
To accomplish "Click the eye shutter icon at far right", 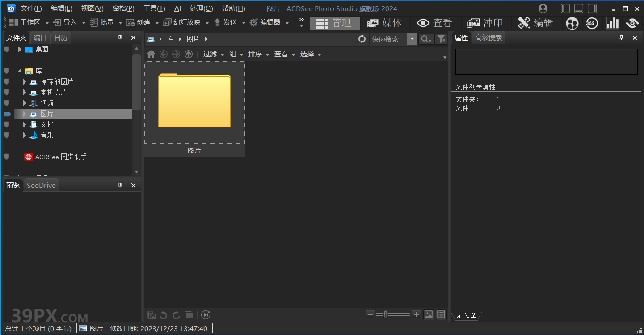I will tap(632, 23).
